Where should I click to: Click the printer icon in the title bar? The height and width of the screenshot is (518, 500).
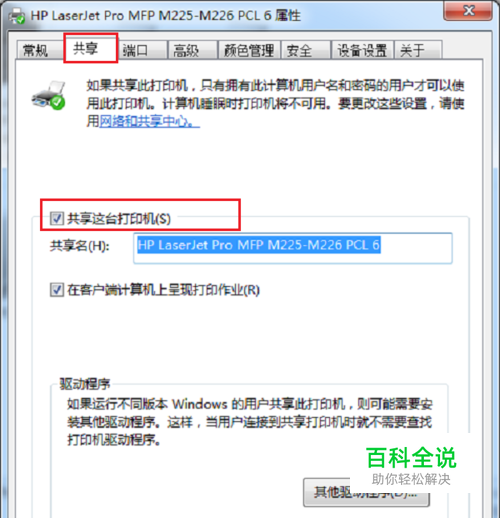17,16
